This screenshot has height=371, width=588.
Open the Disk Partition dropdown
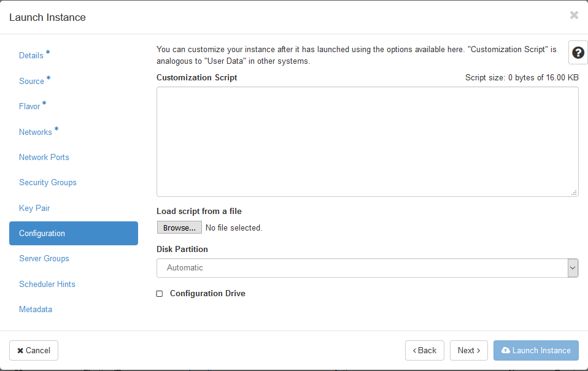click(x=367, y=268)
